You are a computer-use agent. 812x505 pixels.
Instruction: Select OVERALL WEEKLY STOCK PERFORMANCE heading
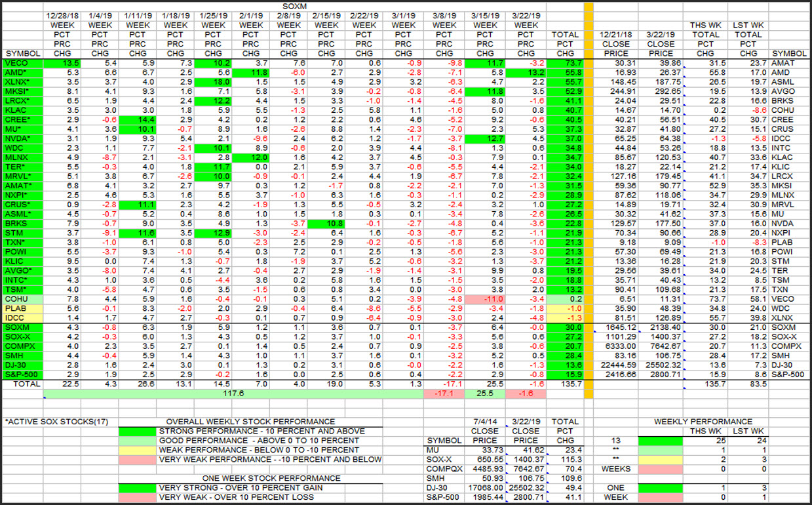tap(250, 422)
